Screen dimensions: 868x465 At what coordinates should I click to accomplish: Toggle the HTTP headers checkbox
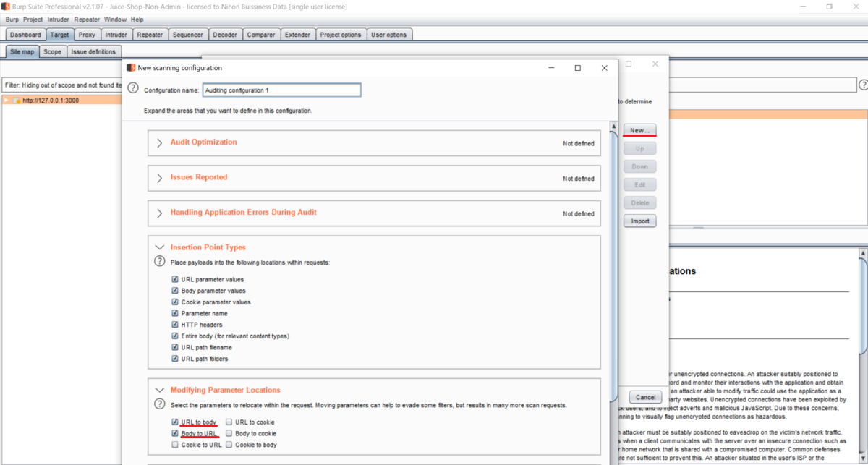pyautogui.click(x=175, y=325)
